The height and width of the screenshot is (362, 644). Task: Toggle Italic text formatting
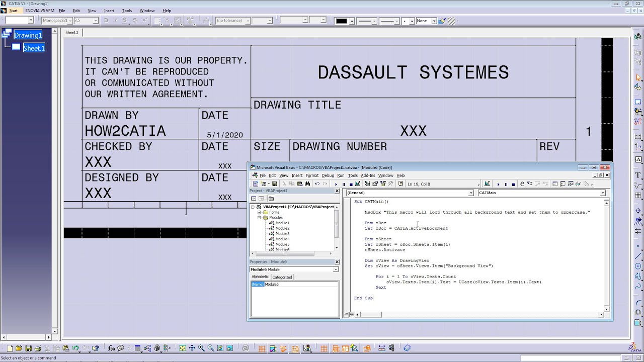pos(115,21)
